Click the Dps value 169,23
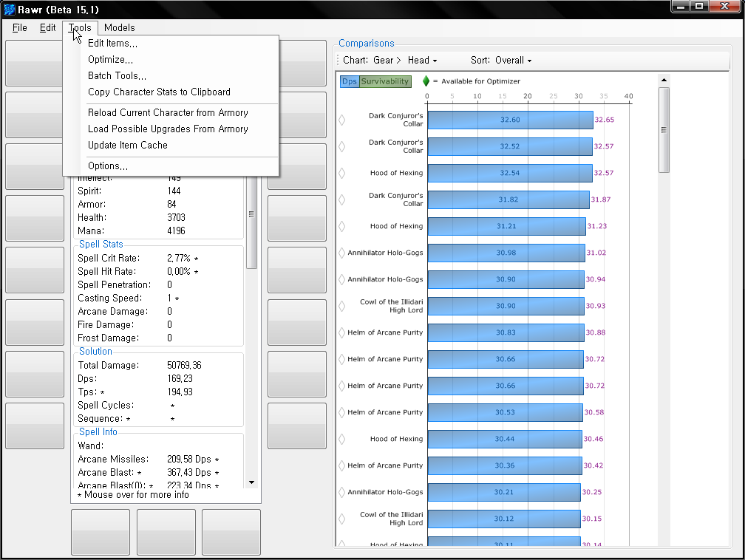The width and height of the screenshot is (745, 560). pos(180,378)
